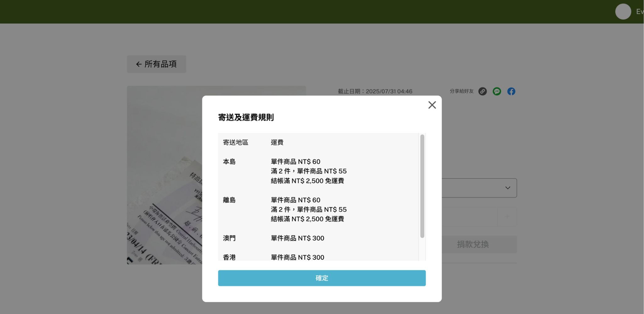Click the 寄送地區 column header
This screenshot has height=314, width=644.
point(235,142)
